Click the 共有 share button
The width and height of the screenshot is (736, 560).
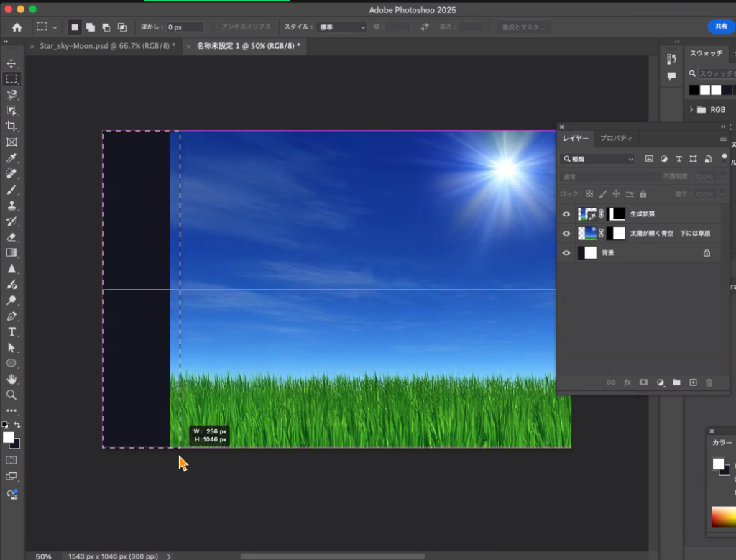click(720, 27)
